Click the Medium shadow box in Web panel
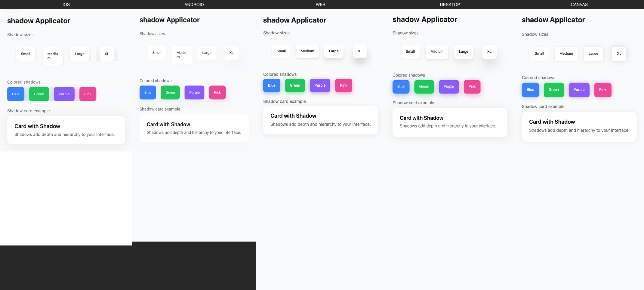 pyautogui.click(x=307, y=51)
